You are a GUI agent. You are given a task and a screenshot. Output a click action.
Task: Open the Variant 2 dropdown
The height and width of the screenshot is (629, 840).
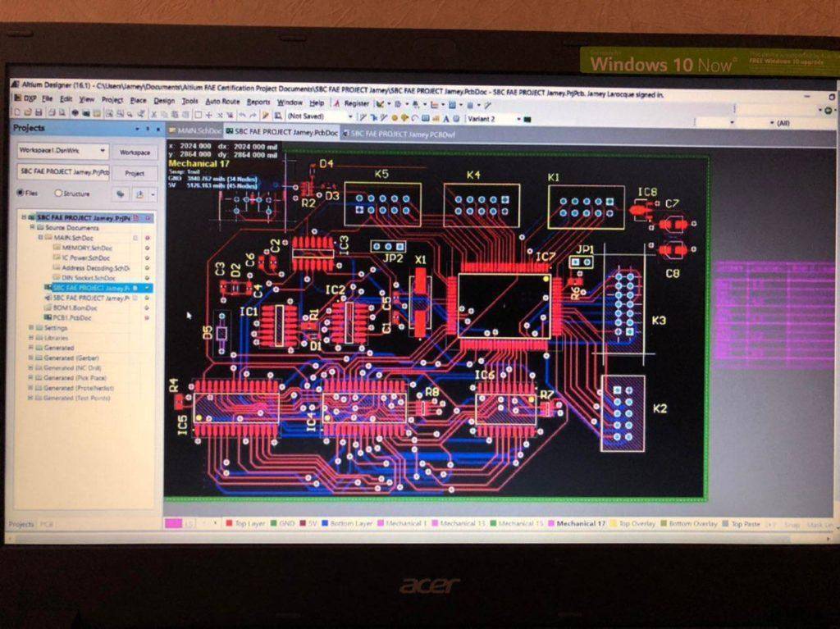[x=518, y=118]
